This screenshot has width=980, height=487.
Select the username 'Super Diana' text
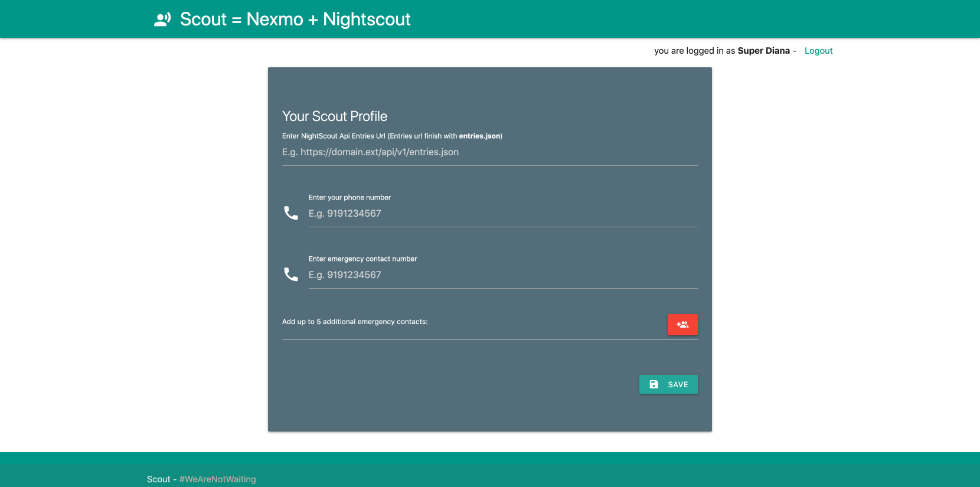click(763, 51)
